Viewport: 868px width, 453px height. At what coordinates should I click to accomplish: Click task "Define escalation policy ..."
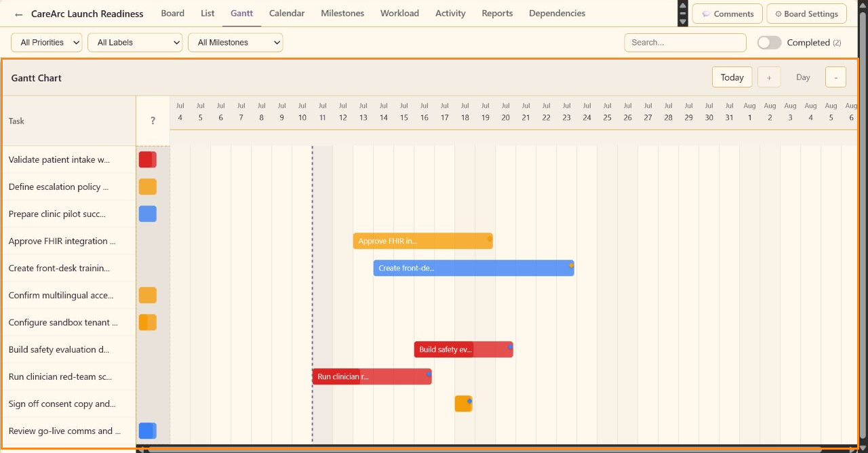[x=58, y=186]
